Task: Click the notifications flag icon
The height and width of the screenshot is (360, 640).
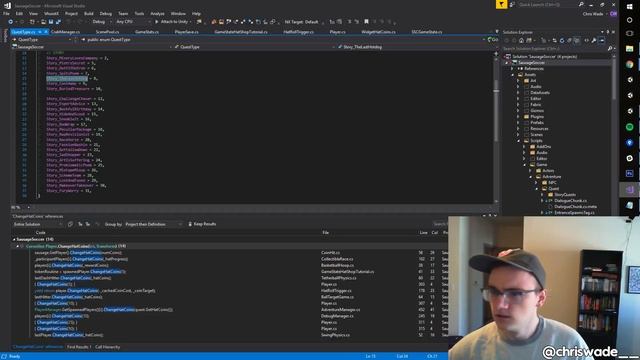Action: [501, 4]
